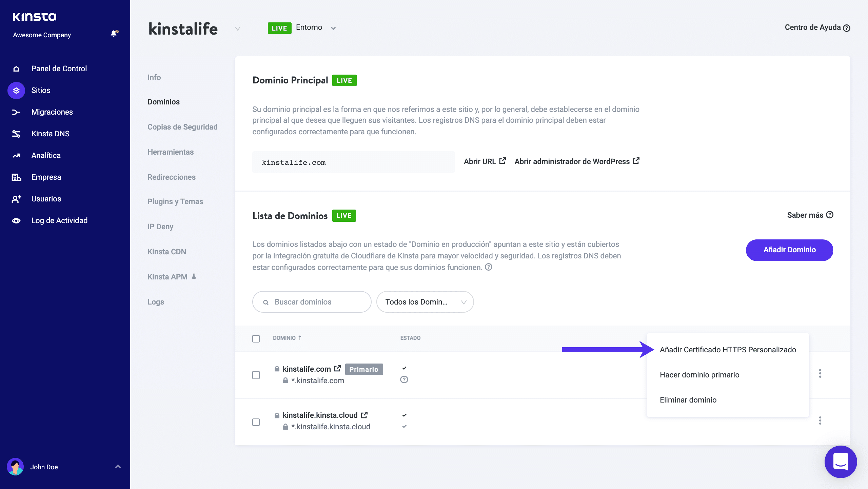Open the Todos los Dominios filter dropdown
Image resolution: width=868 pixels, height=489 pixels.
point(425,302)
